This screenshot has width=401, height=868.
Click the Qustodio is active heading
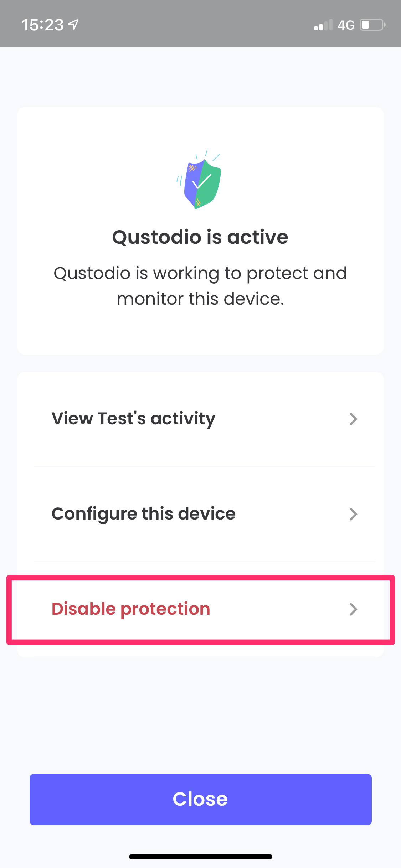coord(200,237)
